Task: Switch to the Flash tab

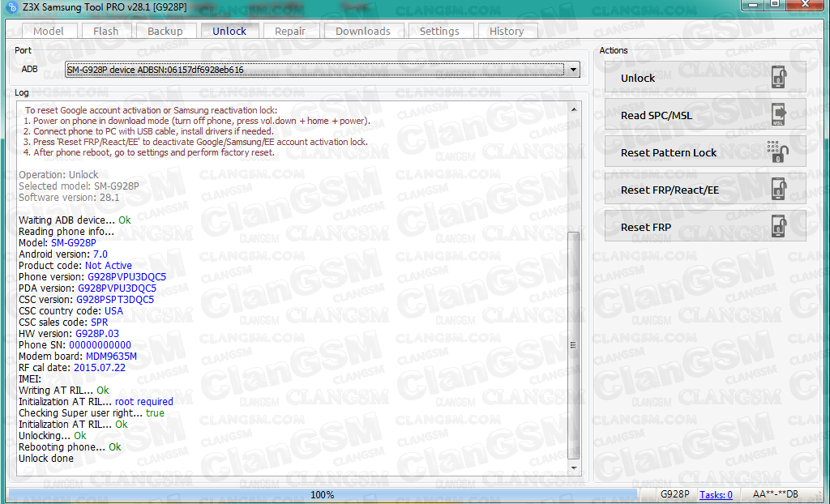Action: pyautogui.click(x=106, y=32)
